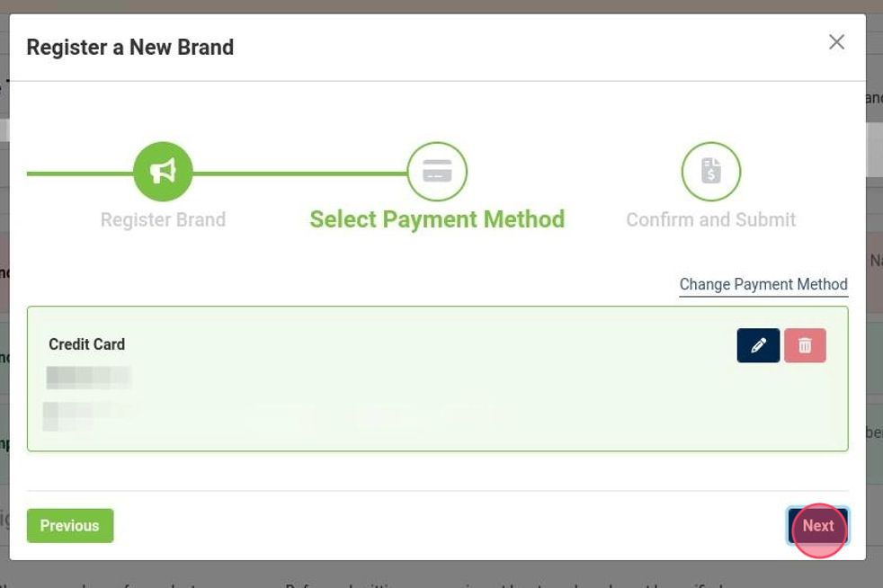The image size is (883, 588).
Task: Go to the Register Brand step label
Action: click(x=163, y=219)
